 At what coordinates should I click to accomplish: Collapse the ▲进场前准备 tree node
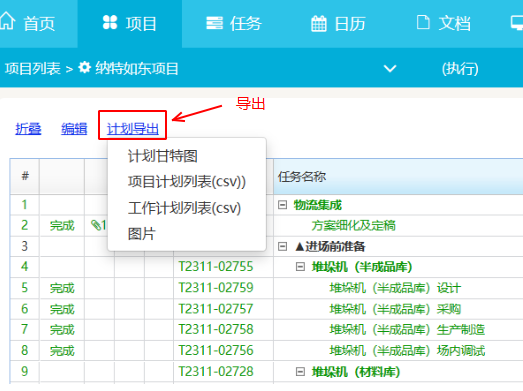282,247
